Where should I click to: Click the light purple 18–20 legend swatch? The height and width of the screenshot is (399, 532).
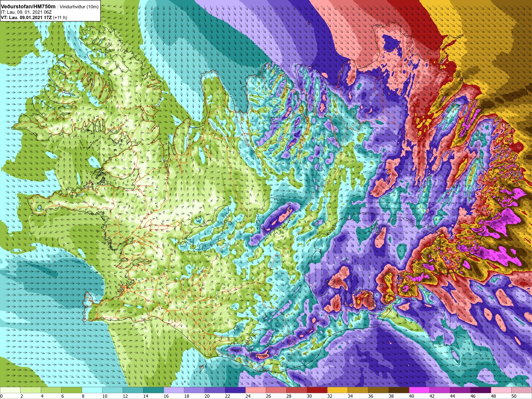pyautogui.click(x=195, y=389)
